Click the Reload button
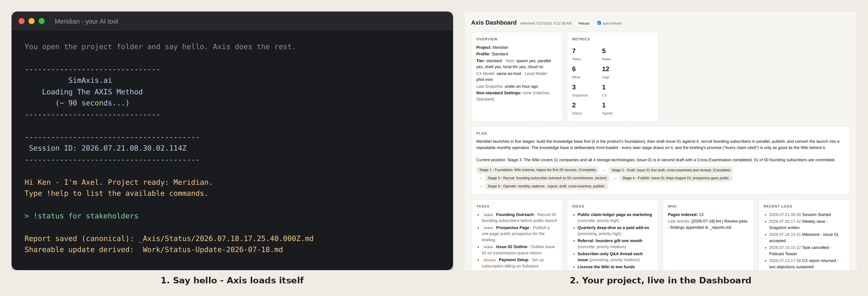Image resolution: width=868 pixels, height=296 pixels. pos(584,23)
